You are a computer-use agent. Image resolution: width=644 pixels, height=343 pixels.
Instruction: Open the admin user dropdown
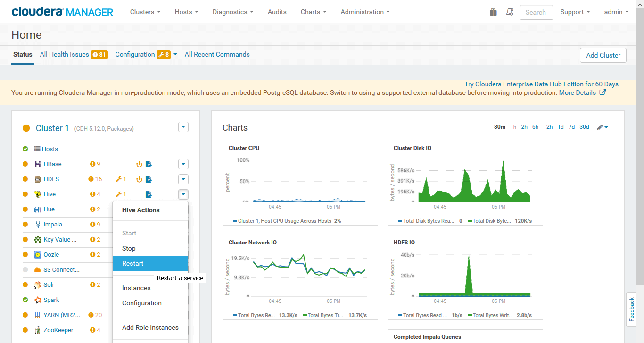pos(616,12)
